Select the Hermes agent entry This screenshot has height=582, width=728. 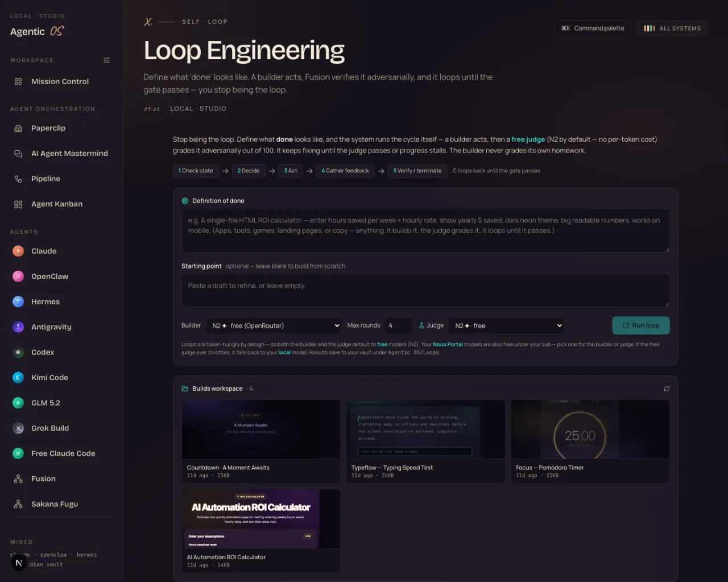[61, 302]
